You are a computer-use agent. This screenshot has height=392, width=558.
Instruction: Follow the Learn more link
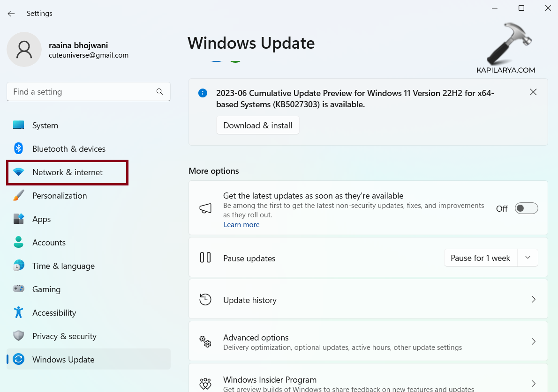[x=241, y=225]
